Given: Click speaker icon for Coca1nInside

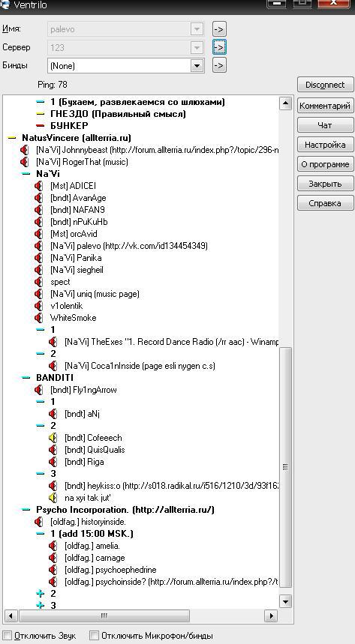Looking at the screenshot, I should (x=53, y=366).
